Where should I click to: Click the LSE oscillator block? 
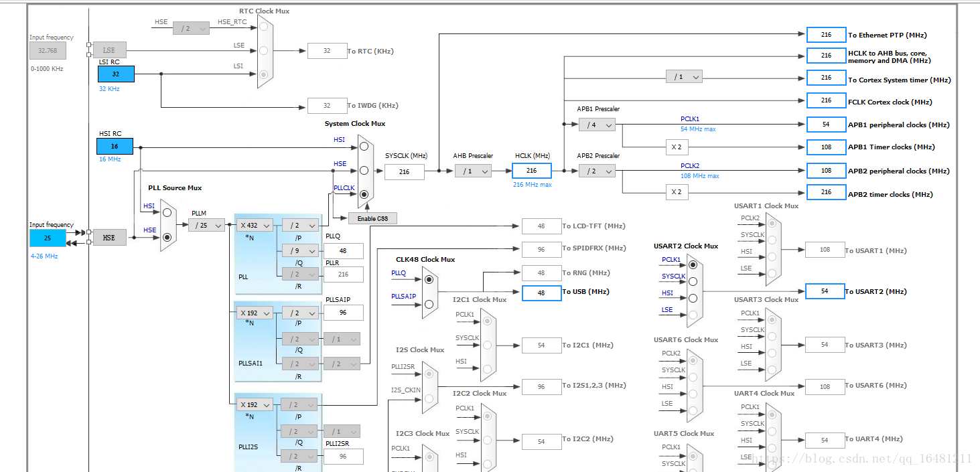[109, 50]
